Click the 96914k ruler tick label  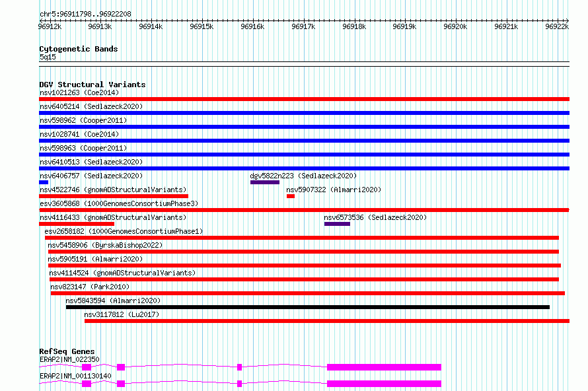151,26
